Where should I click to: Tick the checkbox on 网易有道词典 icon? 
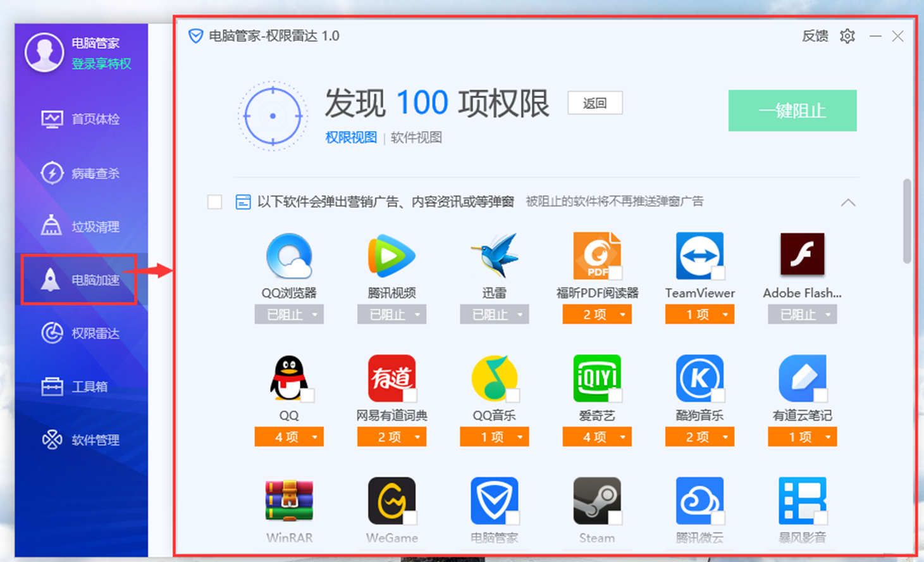click(x=410, y=396)
